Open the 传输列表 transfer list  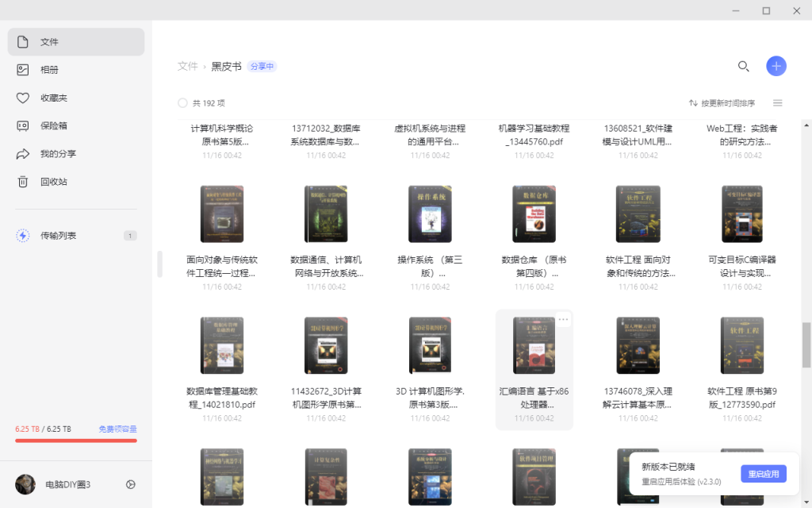75,235
